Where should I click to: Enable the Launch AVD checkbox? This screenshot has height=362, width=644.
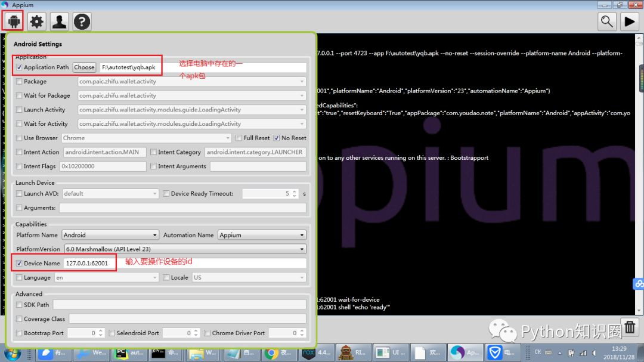(19, 194)
